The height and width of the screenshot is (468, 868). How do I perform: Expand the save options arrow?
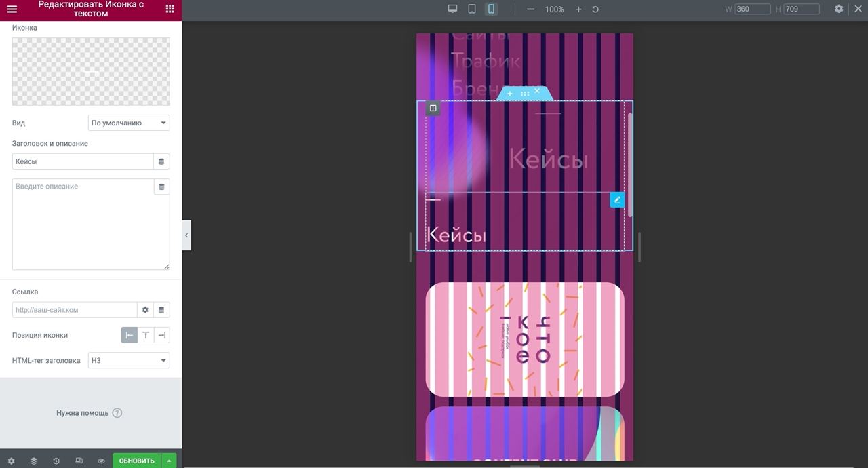(x=170, y=461)
